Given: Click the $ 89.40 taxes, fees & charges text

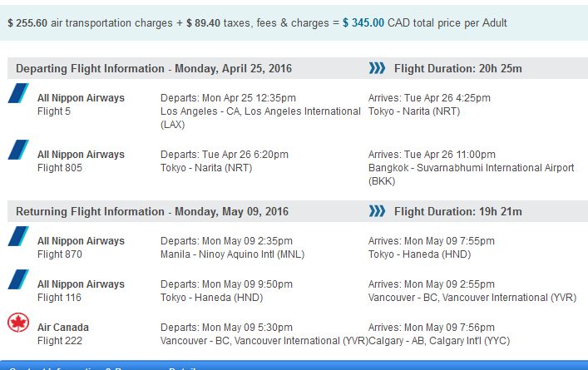Looking at the screenshot, I should tap(257, 23).
